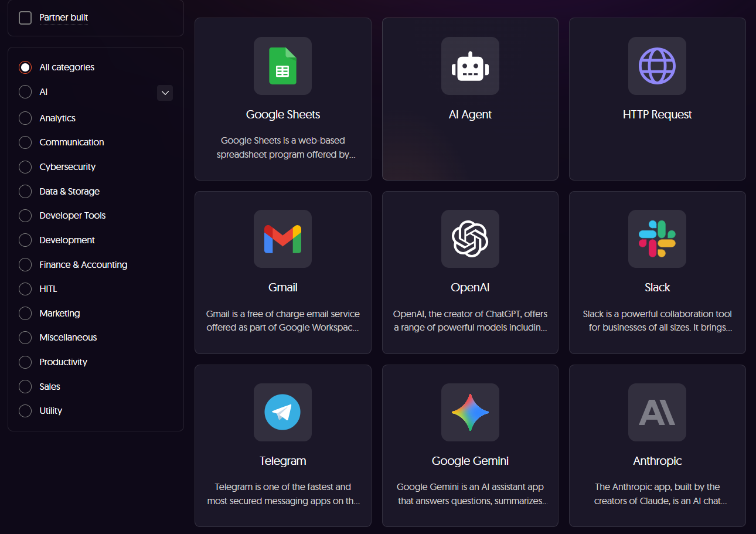Select the Sales radio button
The width and height of the screenshot is (756, 534).
[25, 387]
